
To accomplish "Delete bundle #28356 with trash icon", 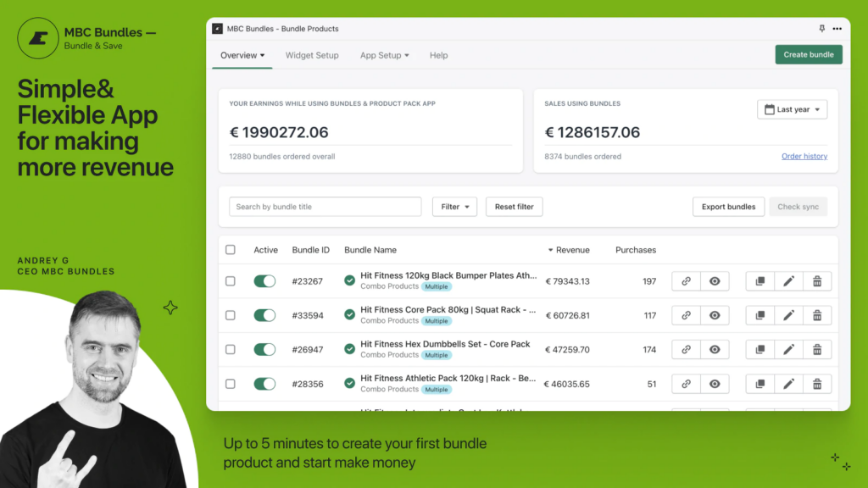I will coord(817,384).
